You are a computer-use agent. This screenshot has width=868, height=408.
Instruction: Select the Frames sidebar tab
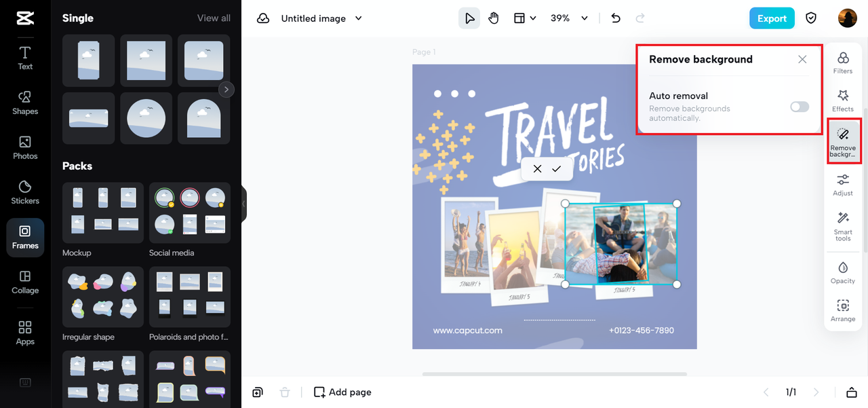pyautogui.click(x=25, y=238)
